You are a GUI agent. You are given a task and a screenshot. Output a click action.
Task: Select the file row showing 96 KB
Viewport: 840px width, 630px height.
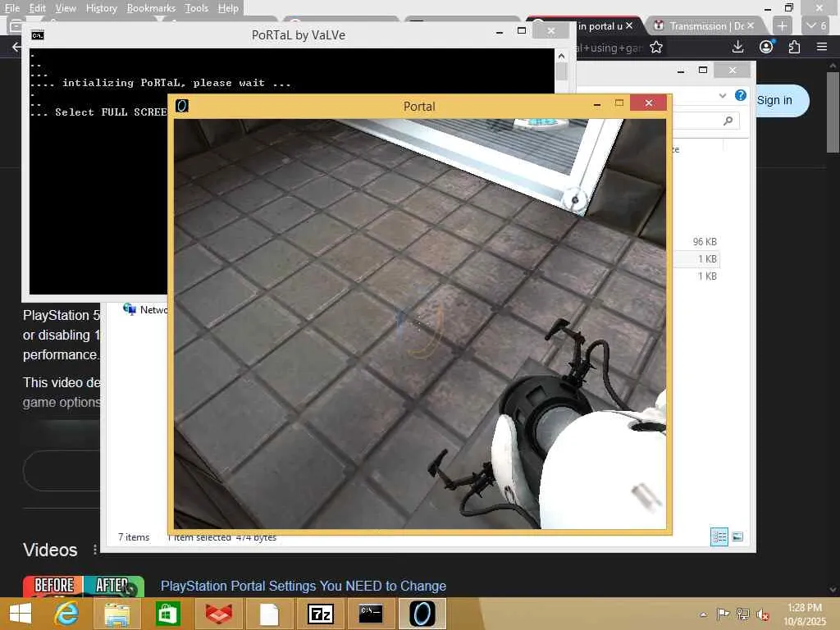point(696,242)
